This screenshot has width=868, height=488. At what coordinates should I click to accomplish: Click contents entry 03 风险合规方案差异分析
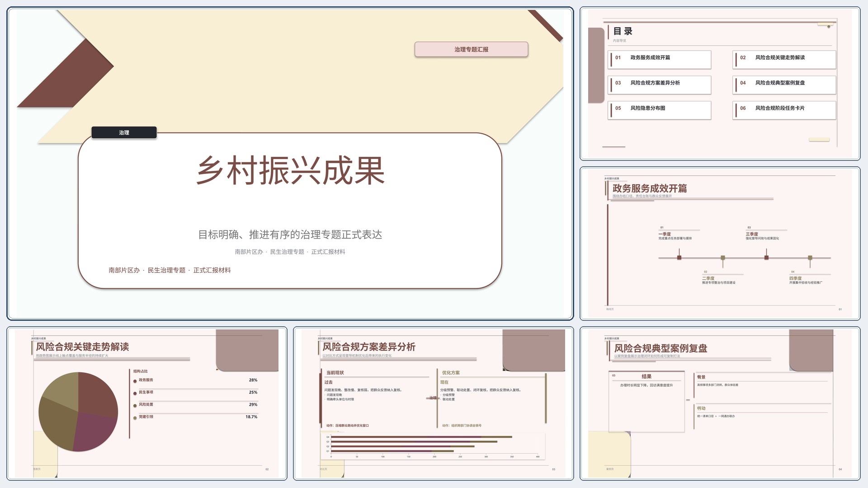[x=659, y=85]
